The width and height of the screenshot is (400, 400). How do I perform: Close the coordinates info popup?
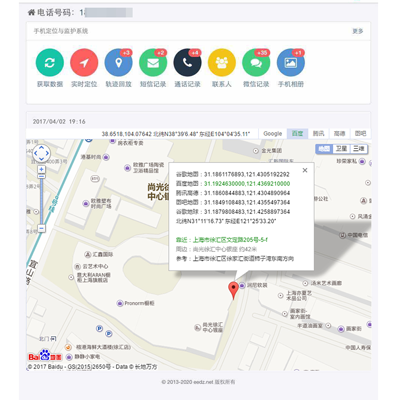[305, 170]
